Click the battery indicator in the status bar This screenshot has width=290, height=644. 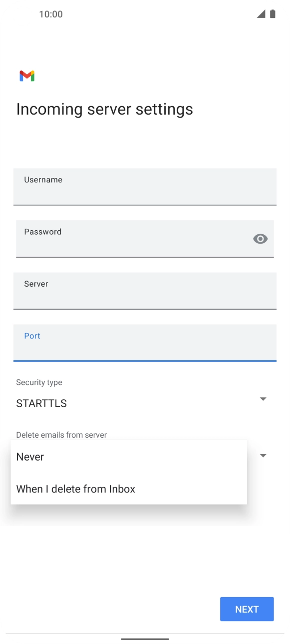274,14
